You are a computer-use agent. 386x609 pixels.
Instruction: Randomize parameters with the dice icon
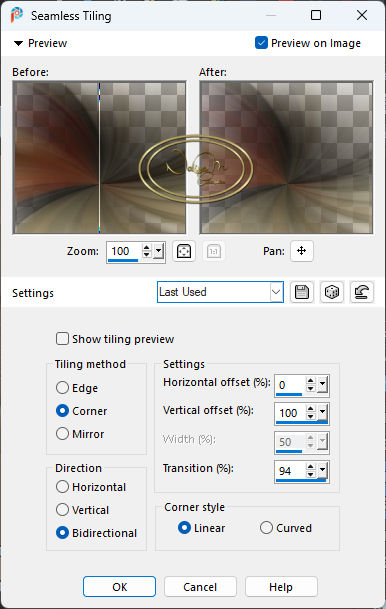pyautogui.click(x=332, y=292)
